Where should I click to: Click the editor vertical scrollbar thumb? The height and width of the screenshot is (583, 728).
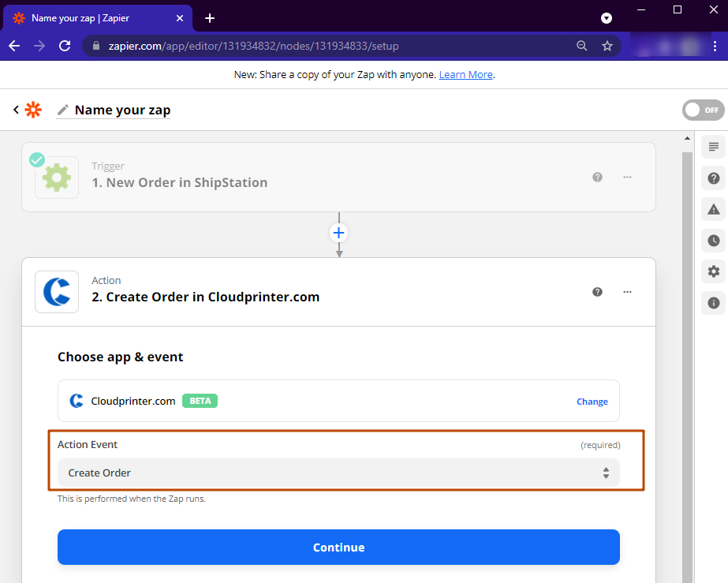pos(687,367)
